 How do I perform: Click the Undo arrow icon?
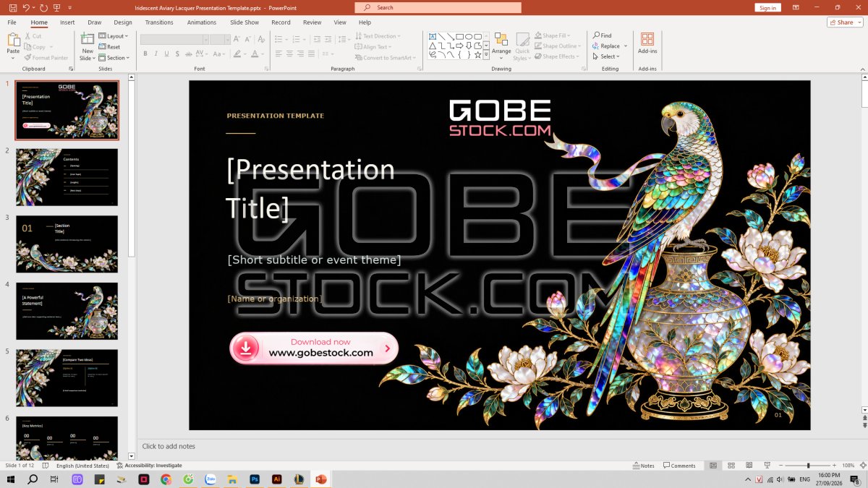click(26, 7)
